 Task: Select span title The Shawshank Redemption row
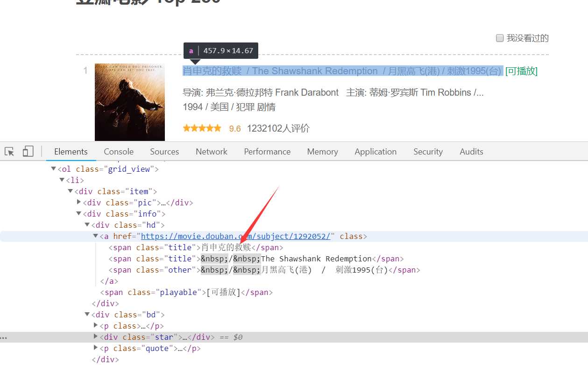(256, 259)
